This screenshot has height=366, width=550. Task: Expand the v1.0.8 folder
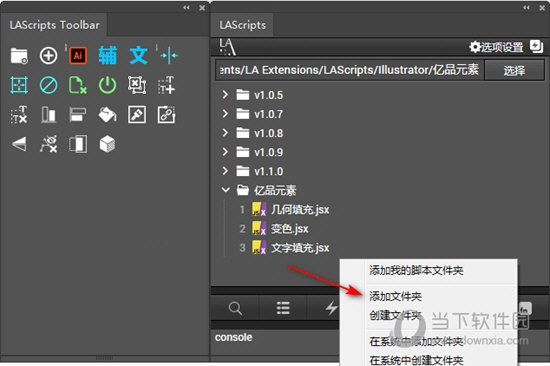click(225, 133)
